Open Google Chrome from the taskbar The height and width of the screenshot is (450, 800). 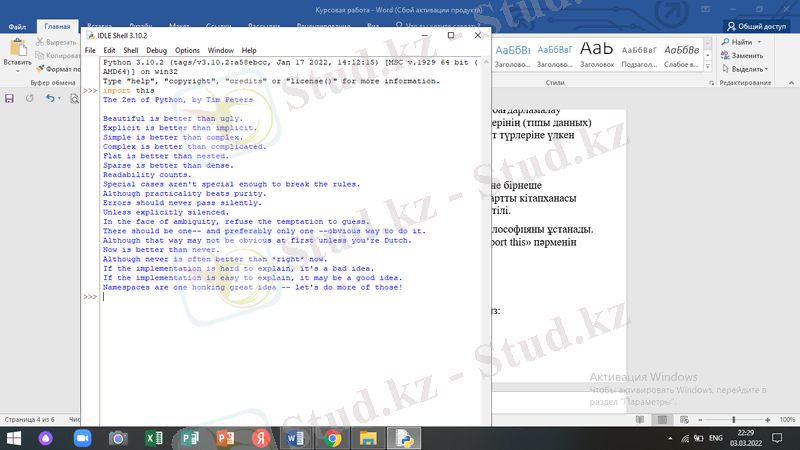pyautogui.click(x=332, y=438)
